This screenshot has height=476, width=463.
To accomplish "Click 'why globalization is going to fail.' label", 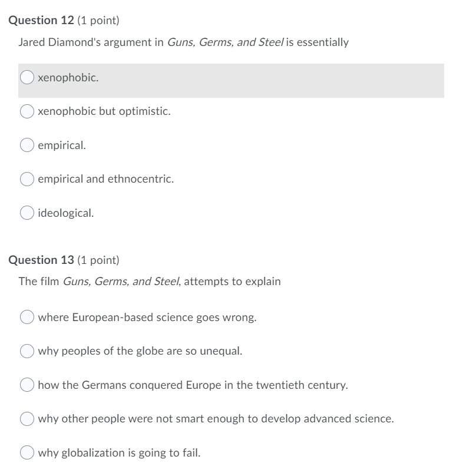I will pos(119,453).
